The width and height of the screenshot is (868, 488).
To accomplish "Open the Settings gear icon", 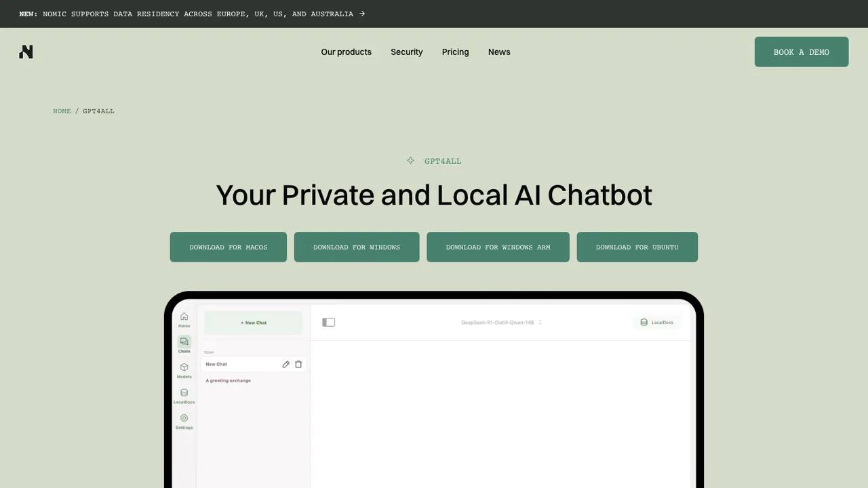I will [x=184, y=418].
